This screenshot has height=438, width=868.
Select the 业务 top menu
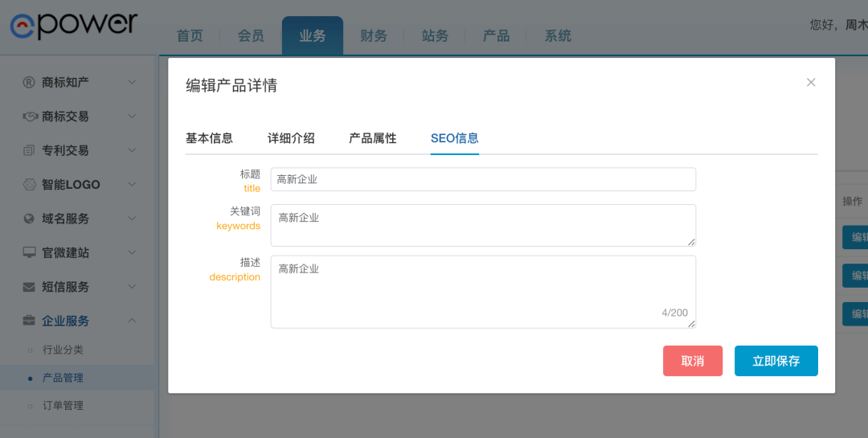tap(312, 36)
